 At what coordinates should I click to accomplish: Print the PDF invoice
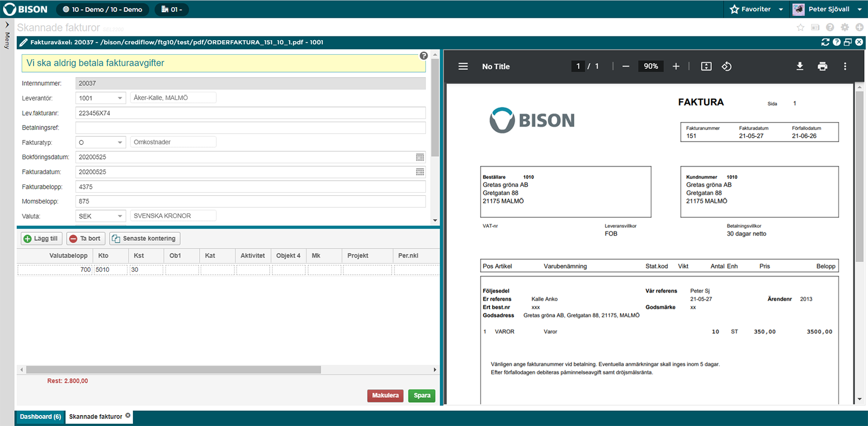822,66
